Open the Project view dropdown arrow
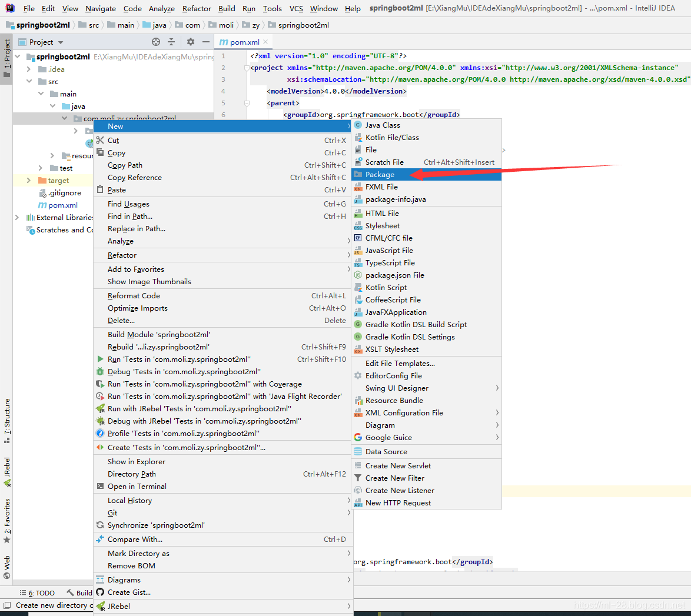691x616 pixels. (61, 42)
